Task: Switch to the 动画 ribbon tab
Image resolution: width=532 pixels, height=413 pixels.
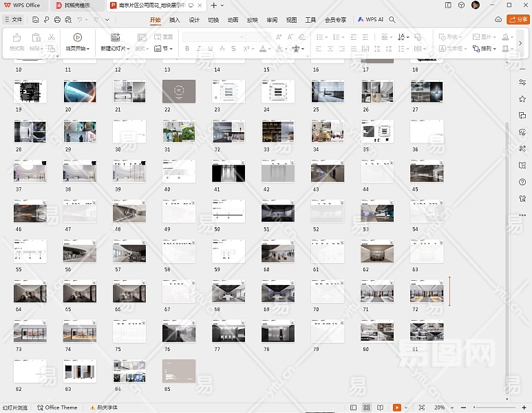Action: (x=233, y=20)
